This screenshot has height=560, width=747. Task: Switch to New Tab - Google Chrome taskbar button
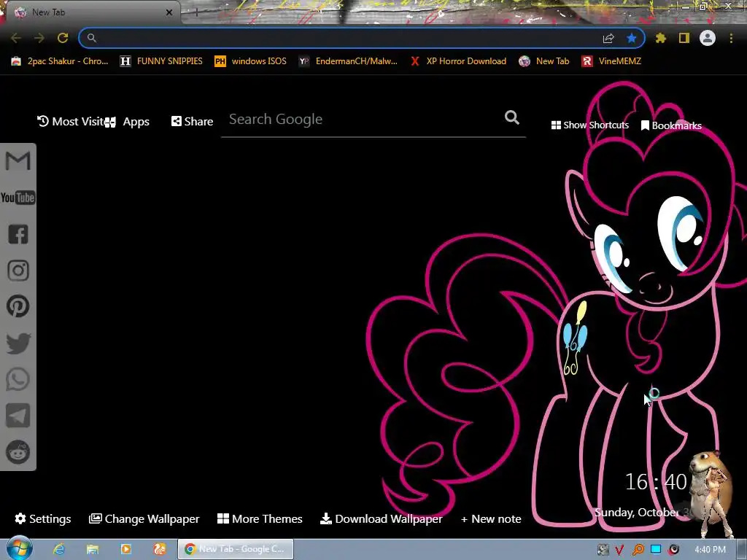(x=236, y=549)
